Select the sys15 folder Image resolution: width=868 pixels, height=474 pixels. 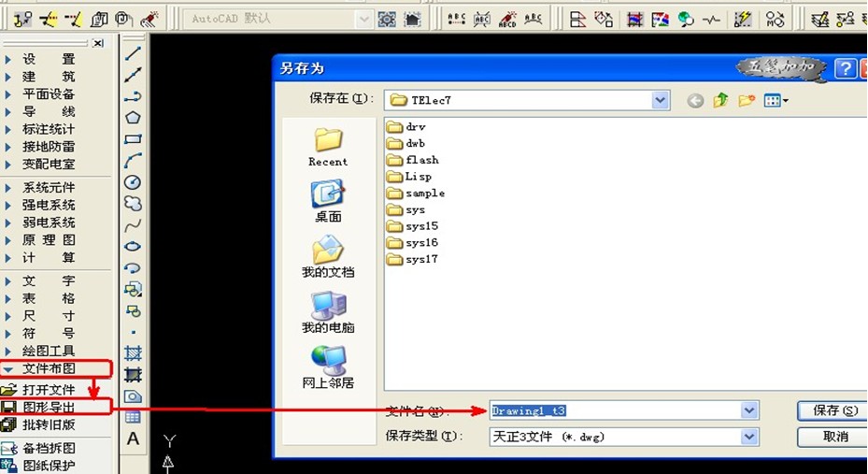(x=412, y=226)
